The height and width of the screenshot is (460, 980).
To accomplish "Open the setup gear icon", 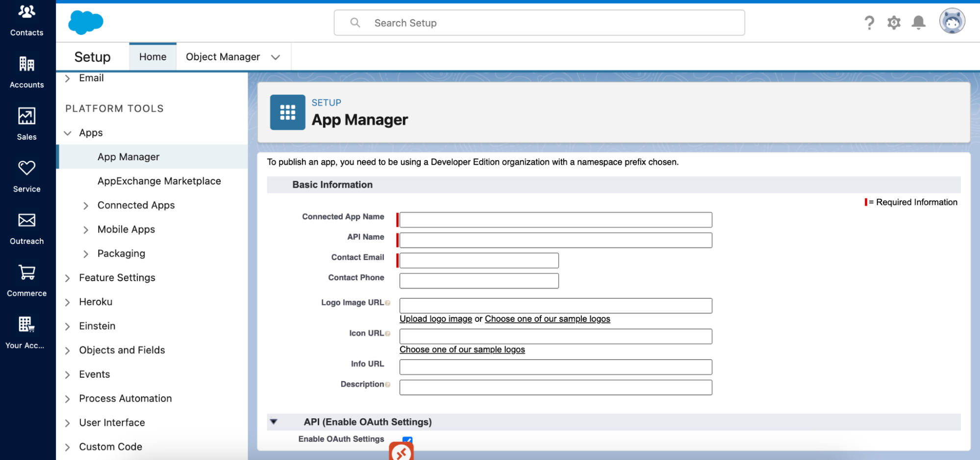I will (x=894, y=23).
